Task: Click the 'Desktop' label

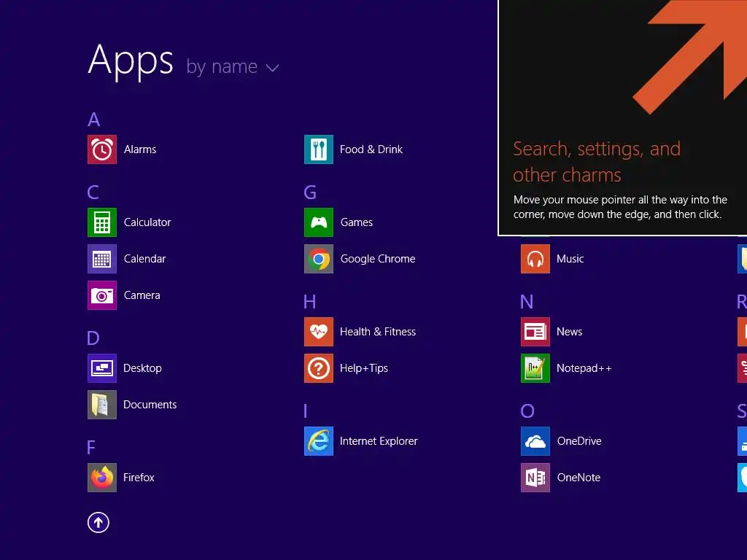Action: (142, 368)
